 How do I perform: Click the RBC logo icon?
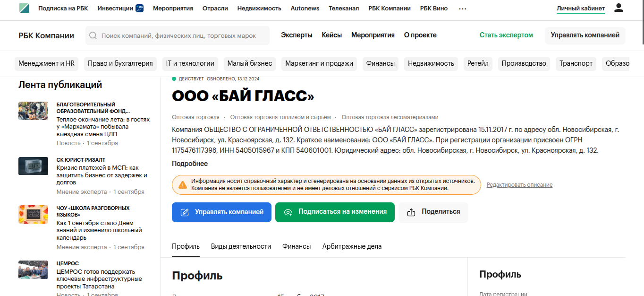[24, 8]
